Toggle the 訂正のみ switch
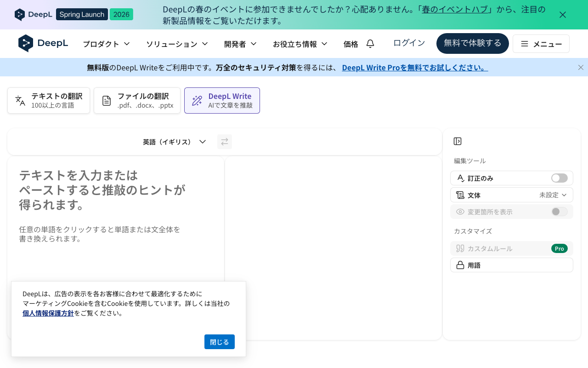Screen dimensions: 588x368 560,178
